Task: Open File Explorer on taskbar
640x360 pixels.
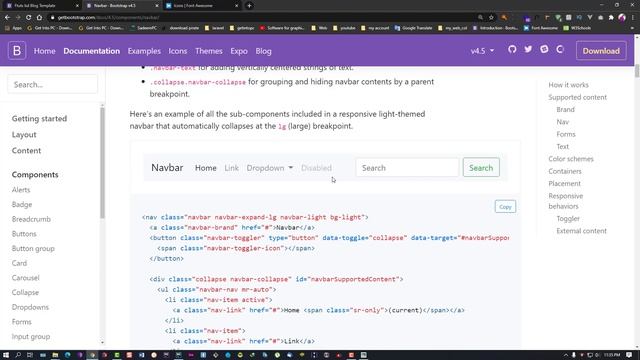Action: pyautogui.click(x=55, y=355)
